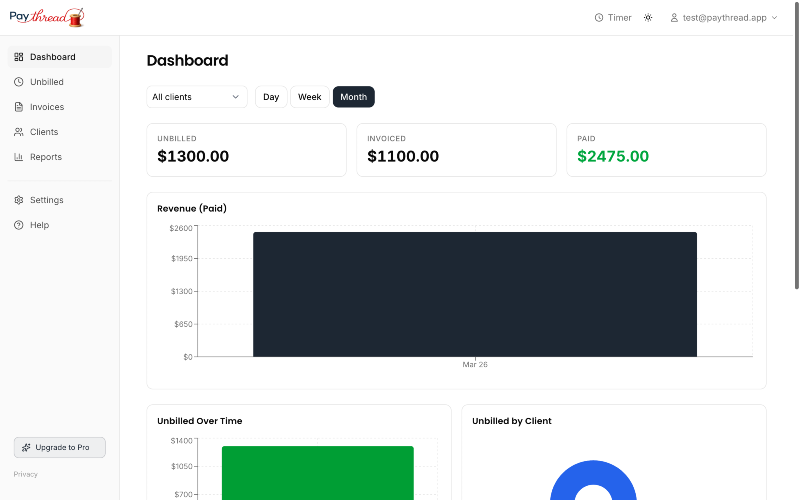The width and height of the screenshot is (800, 500).
Task: Toggle the light/dark theme sun icon
Action: [x=648, y=18]
